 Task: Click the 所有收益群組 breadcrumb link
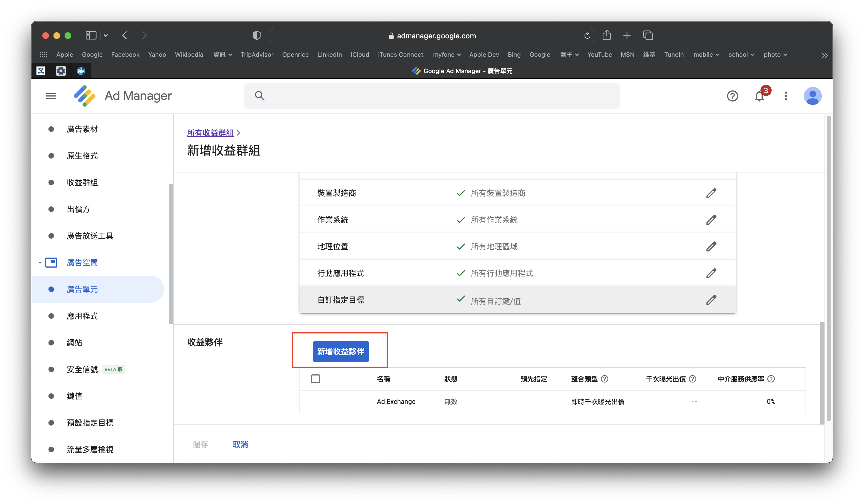coord(210,133)
